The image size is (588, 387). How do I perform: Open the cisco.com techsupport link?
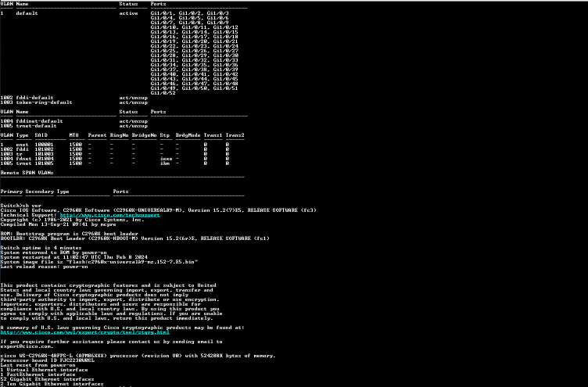[x=110, y=215]
